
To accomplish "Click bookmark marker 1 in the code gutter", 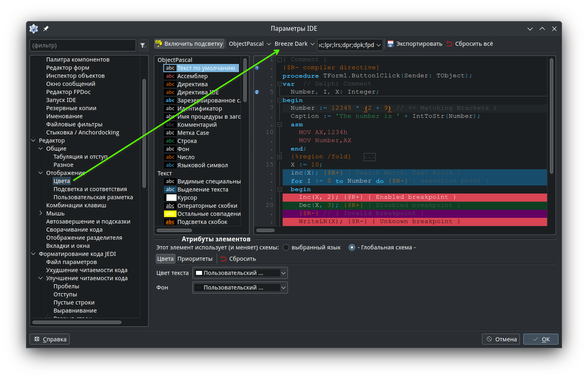I will pos(257,68).
